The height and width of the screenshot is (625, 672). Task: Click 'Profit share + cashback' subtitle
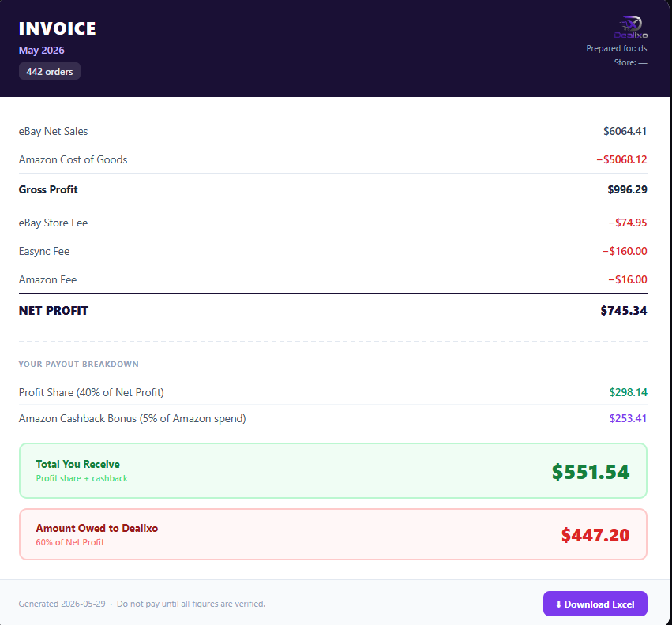tap(82, 478)
